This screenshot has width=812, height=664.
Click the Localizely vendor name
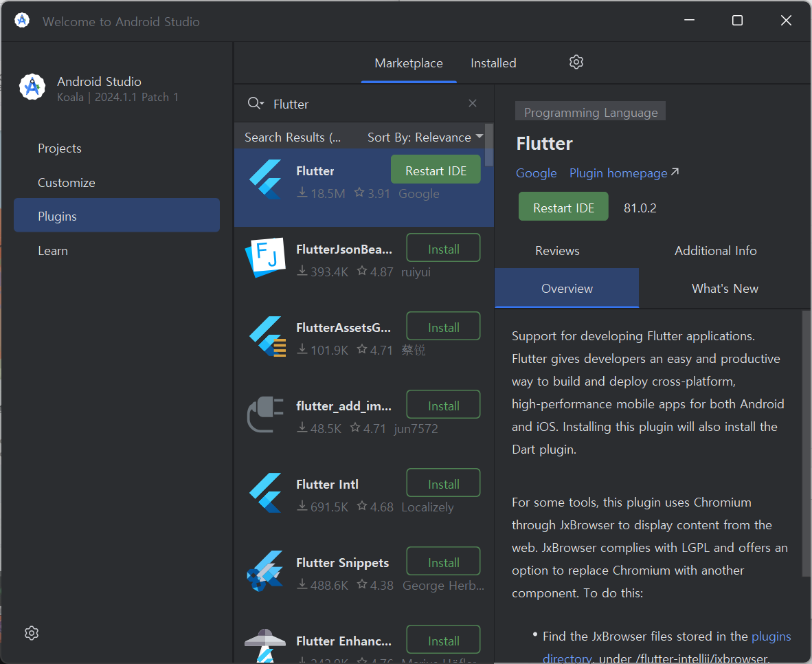pyautogui.click(x=427, y=507)
